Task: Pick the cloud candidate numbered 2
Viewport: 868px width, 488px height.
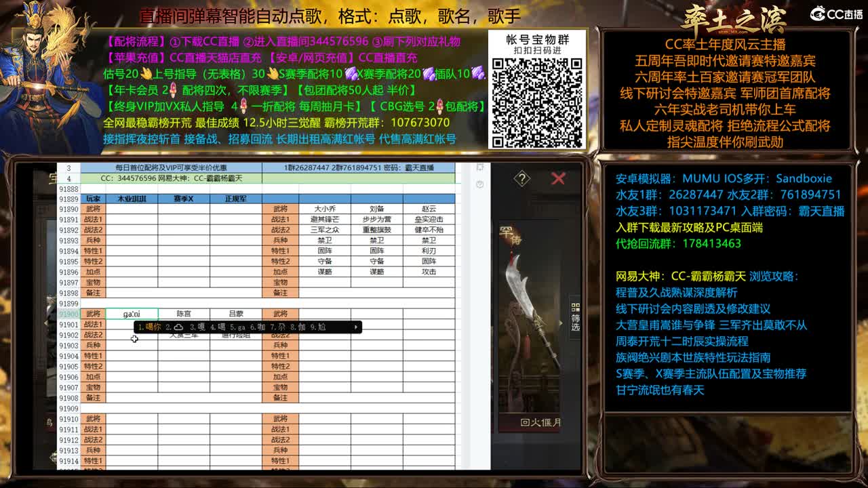Action: [x=175, y=327]
